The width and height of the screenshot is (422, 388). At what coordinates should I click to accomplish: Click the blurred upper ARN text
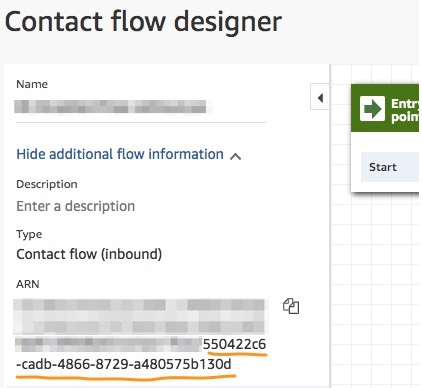[139, 317]
